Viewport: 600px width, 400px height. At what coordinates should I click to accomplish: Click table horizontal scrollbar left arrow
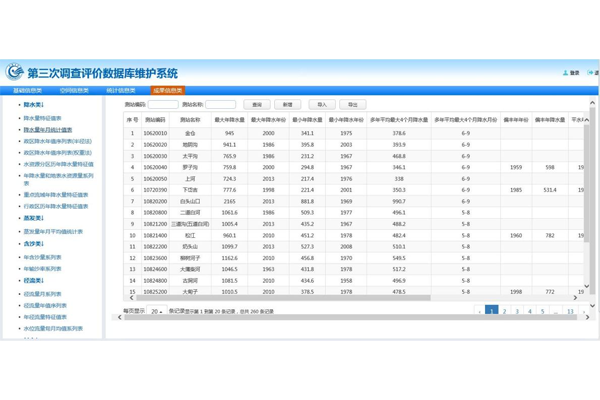click(131, 297)
